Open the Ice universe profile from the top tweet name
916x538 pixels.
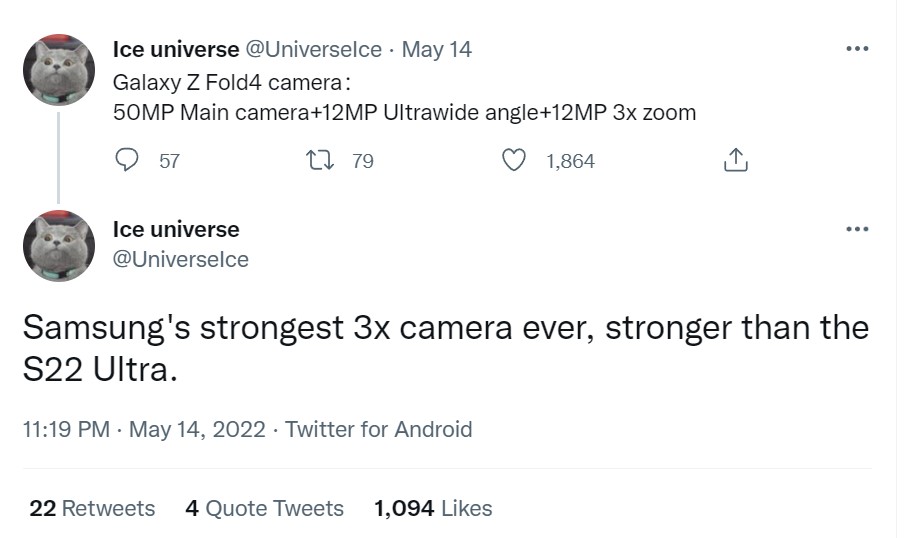pos(176,49)
